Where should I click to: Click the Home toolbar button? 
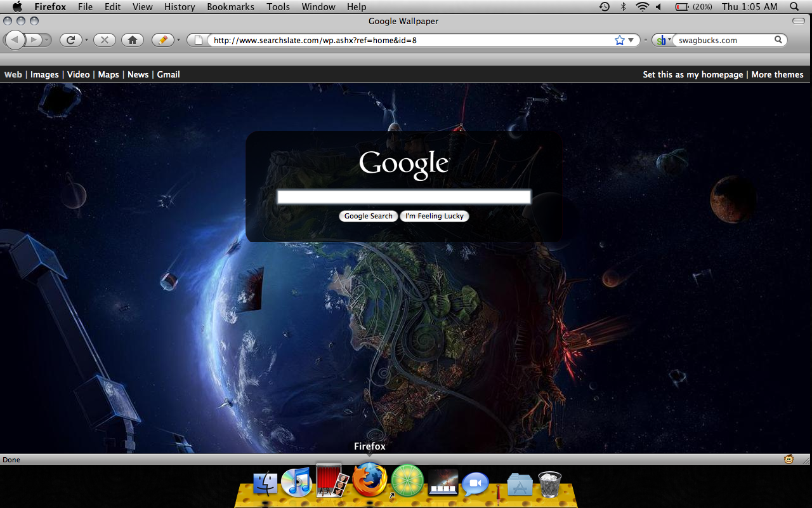[x=132, y=40]
